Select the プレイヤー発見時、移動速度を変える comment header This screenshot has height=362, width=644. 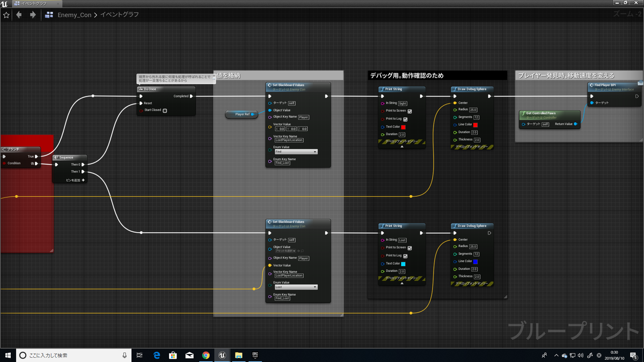click(x=580, y=76)
